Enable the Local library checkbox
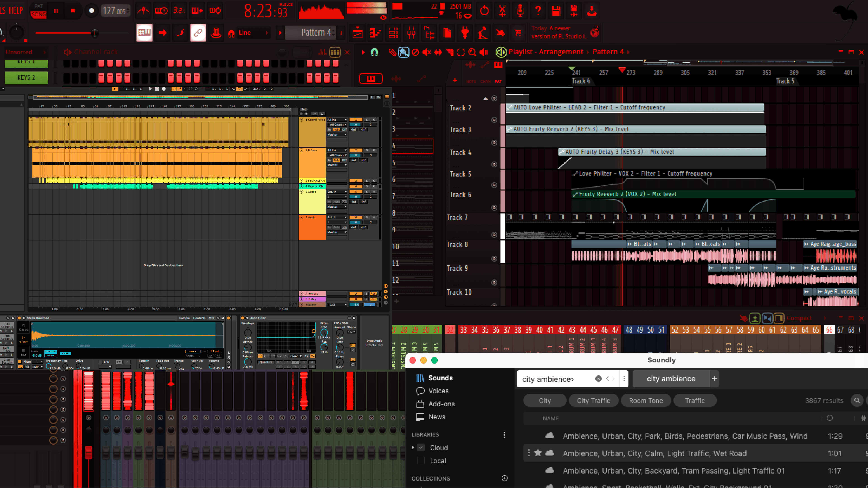This screenshot has width=868, height=488. [421, 461]
